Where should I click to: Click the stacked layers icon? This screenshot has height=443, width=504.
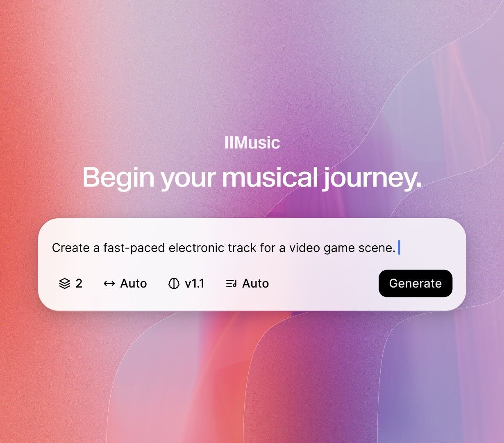click(65, 283)
